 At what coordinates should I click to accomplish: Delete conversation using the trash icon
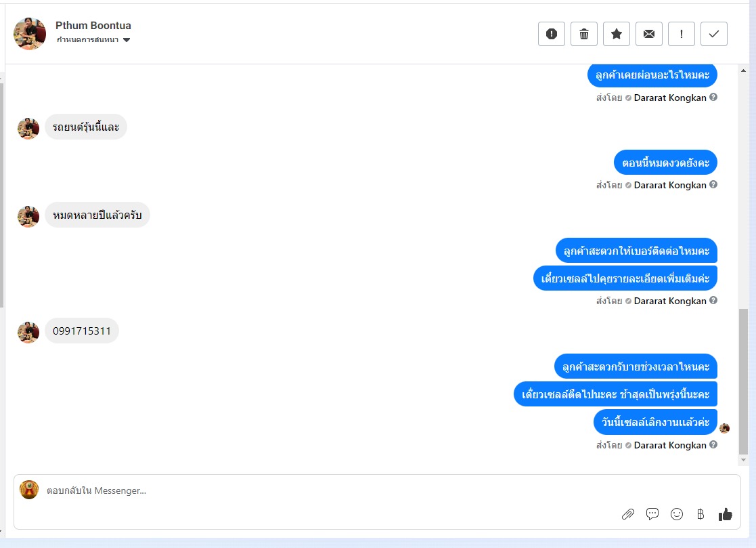click(x=584, y=34)
